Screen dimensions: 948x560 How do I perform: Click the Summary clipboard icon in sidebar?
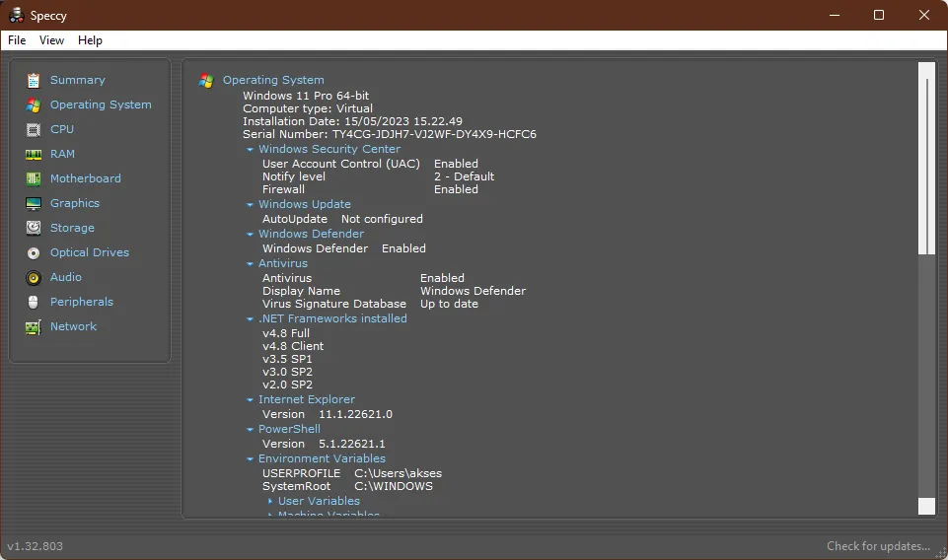click(x=34, y=80)
